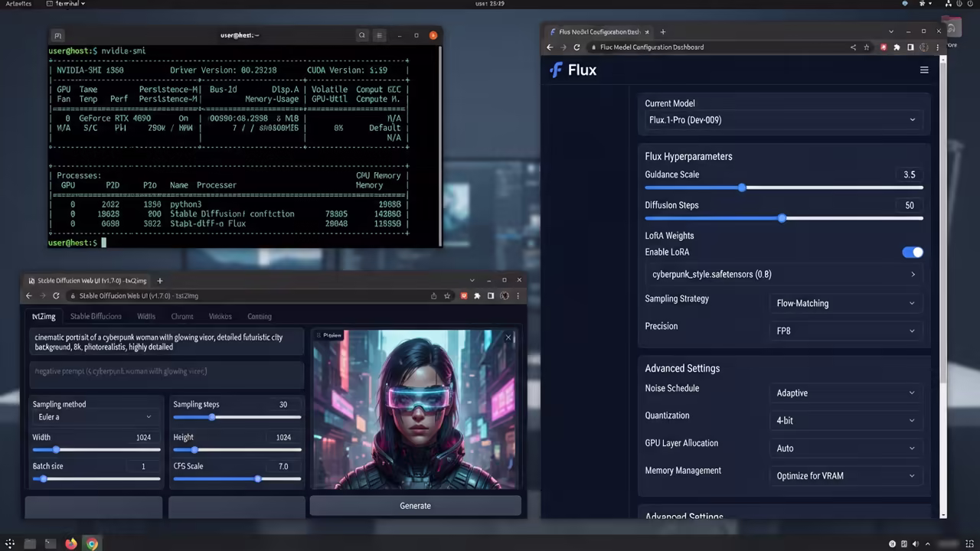Click the red extension icon in Flux browser toolbar
This screenshot has width=980, height=551.
click(x=884, y=47)
